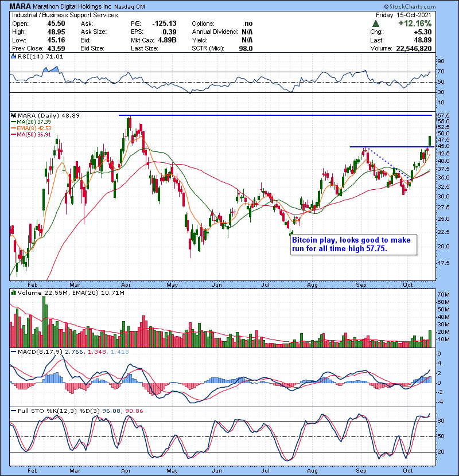Click the 45.0 price axis label

[x=443, y=146]
